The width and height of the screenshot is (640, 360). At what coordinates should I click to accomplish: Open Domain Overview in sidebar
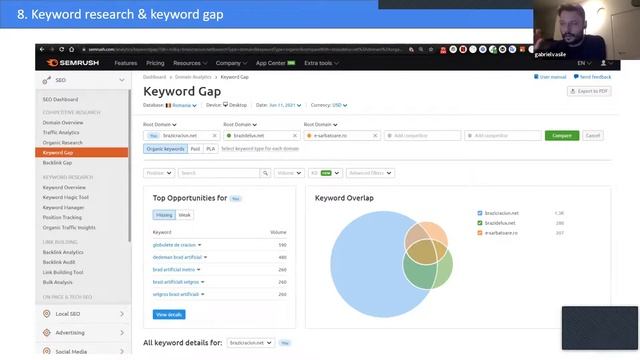click(63, 122)
